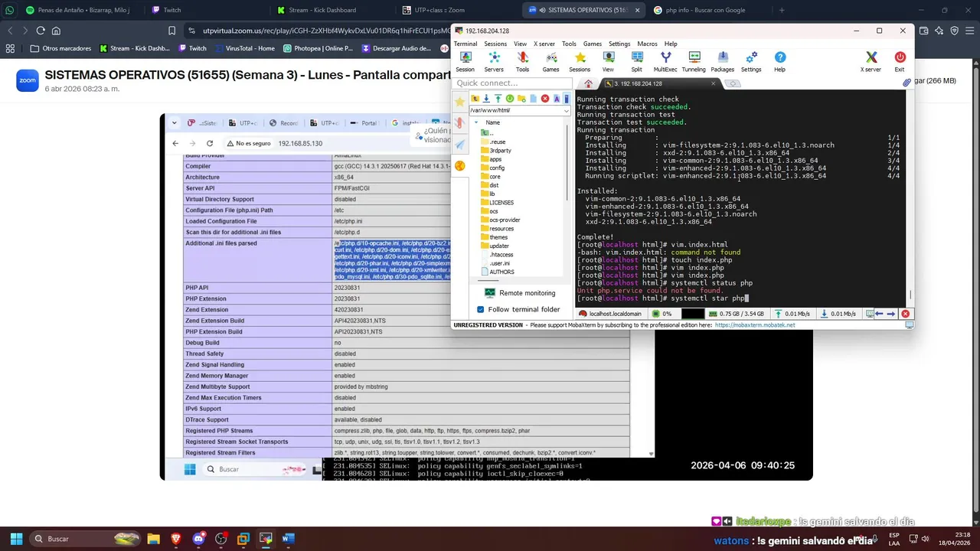Download selected file in SFTP toolbar
Screen dimensions: 980x551
(x=486, y=99)
